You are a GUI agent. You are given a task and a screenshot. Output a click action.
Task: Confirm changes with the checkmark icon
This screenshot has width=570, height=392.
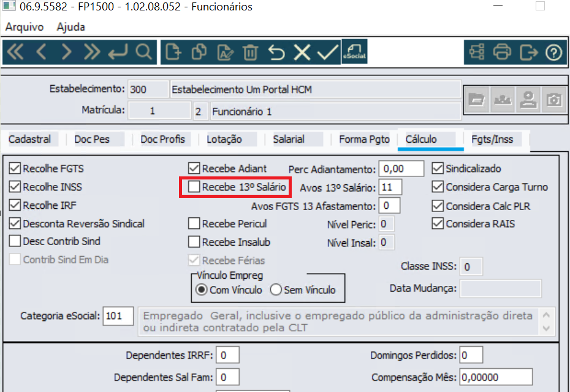[327, 52]
